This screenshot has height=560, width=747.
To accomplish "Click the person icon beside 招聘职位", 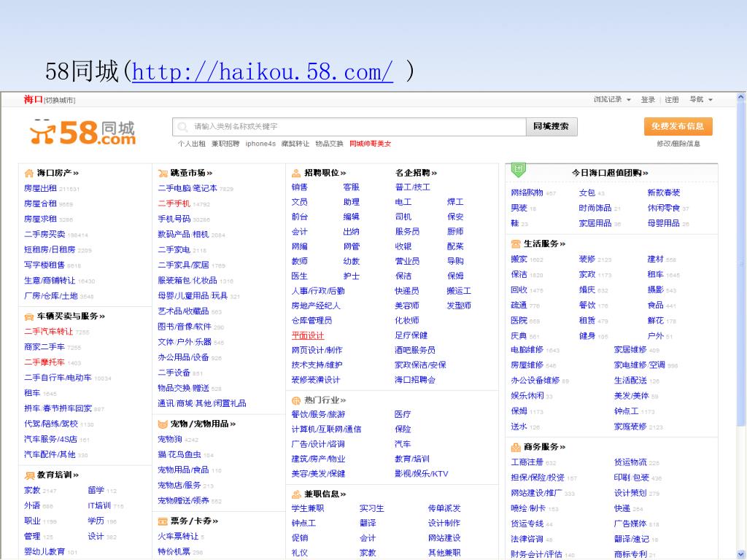I will (x=296, y=173).
